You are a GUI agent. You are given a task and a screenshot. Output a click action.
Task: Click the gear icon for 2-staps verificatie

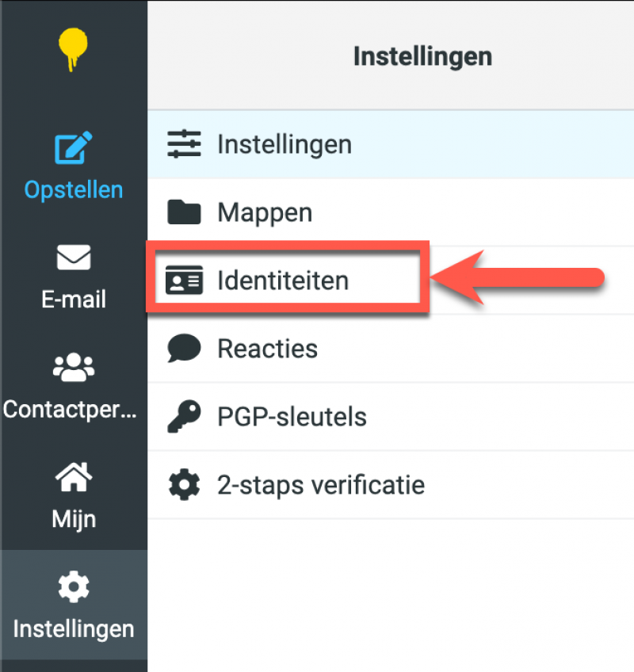point(184,484)
